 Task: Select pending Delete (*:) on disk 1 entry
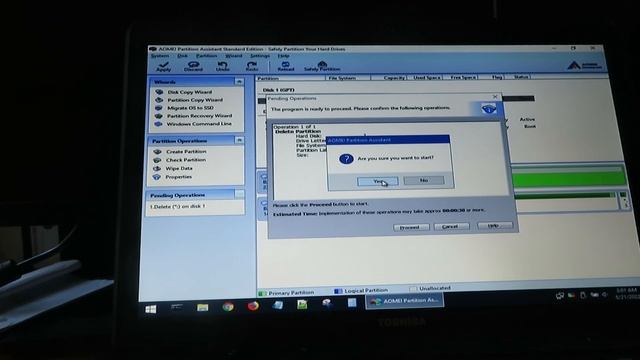pos(178,207)
